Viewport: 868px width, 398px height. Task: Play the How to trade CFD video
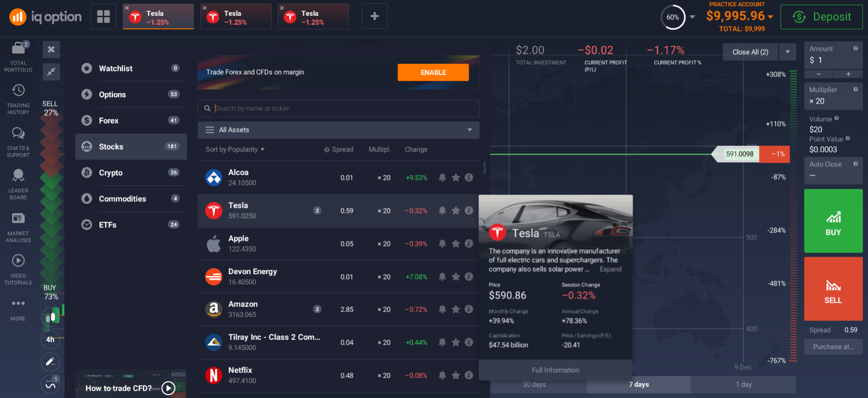(x=168, y=388)
